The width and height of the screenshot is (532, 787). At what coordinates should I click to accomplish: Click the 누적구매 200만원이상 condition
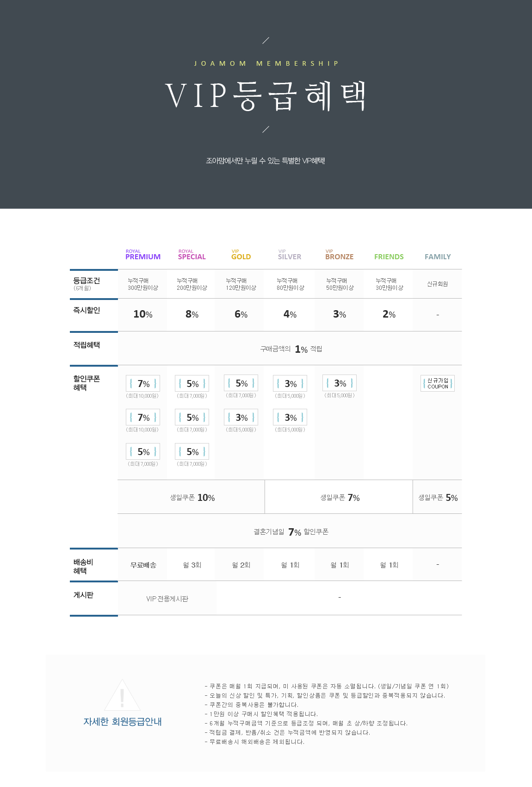coord(192,284)
